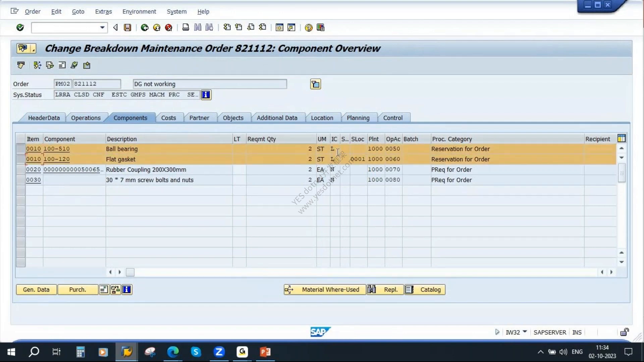Click the Create New Session icon

tap(279, 27)
